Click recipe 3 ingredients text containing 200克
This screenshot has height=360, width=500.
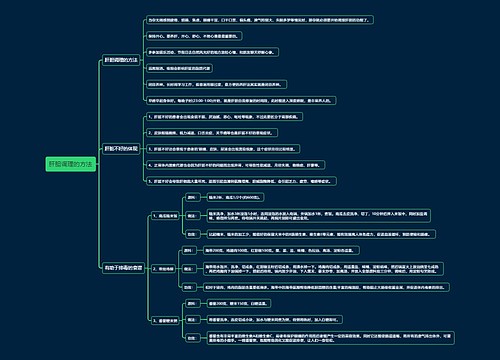pyautogui.click(x=239, y=303)
